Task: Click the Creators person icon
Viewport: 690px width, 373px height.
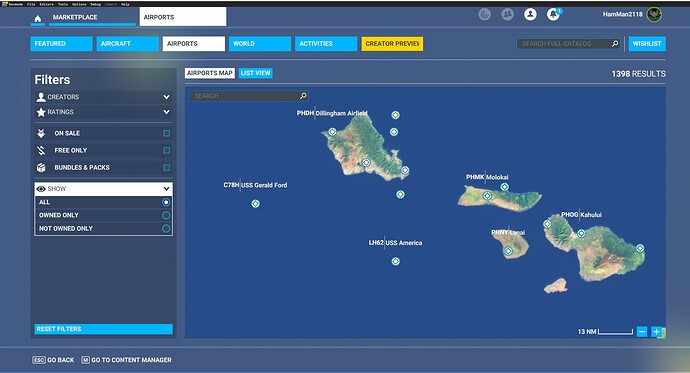Action: click(41, 97)
